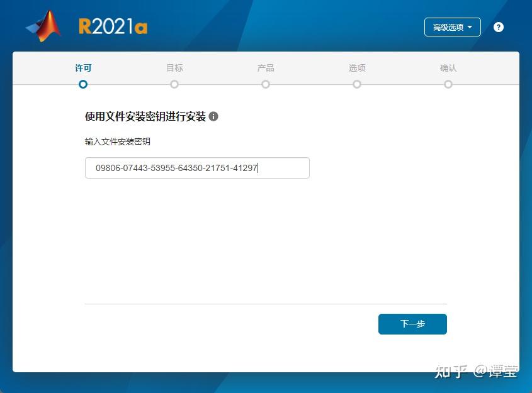Click the 目标 step circle indicator

point(174,84)
